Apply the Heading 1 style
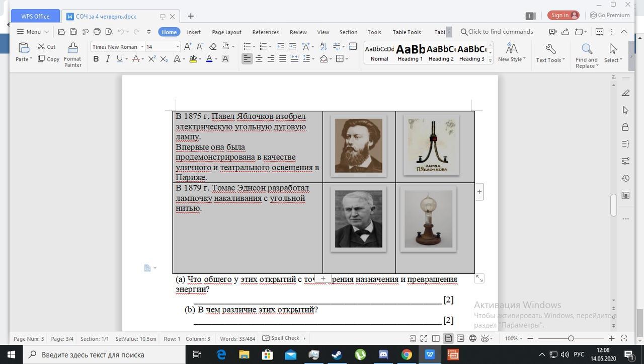Screen dimensions: 644x364 coord(410,52)
